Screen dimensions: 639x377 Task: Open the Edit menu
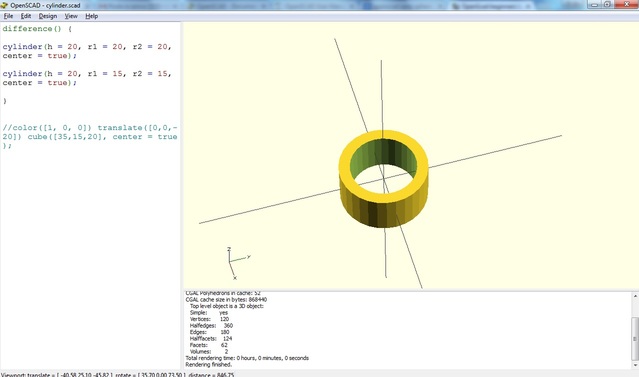click(26, 16)
